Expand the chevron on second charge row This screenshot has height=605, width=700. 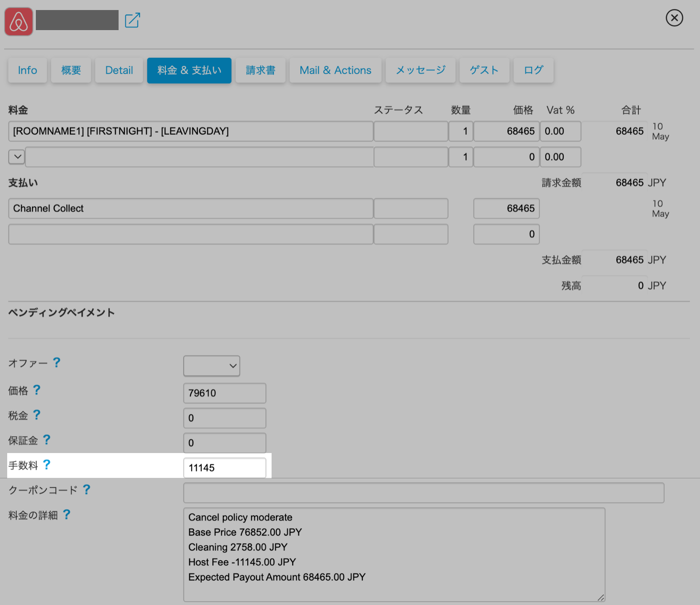[17, 157]
